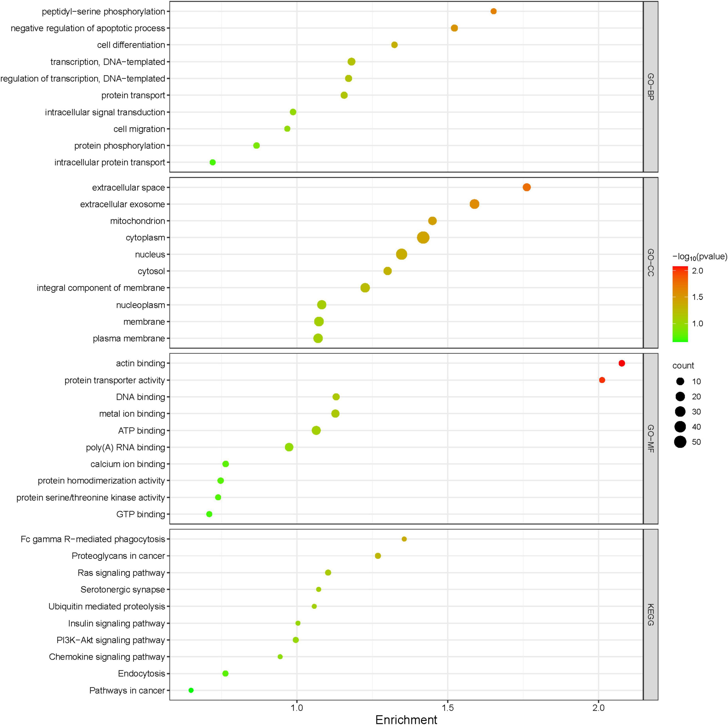Viewport: 728px width, 725px height.
Task: Click the count 10 legend circle
Action: (680, 381)
